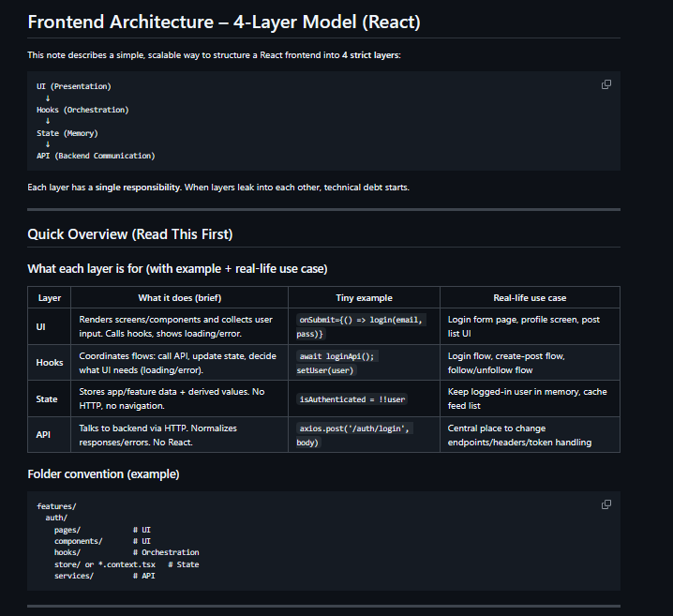Viewport: 673px width, 616px height.
Task: Click the 'Tiny example' column header
Action: pyautogui.click(x=364, y=297)
